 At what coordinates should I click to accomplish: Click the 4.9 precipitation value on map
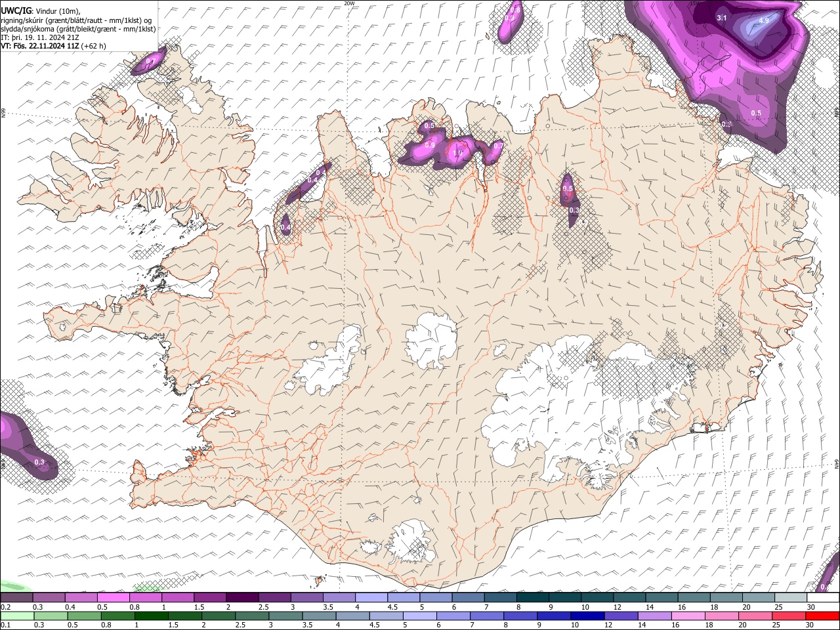(763, 21)
